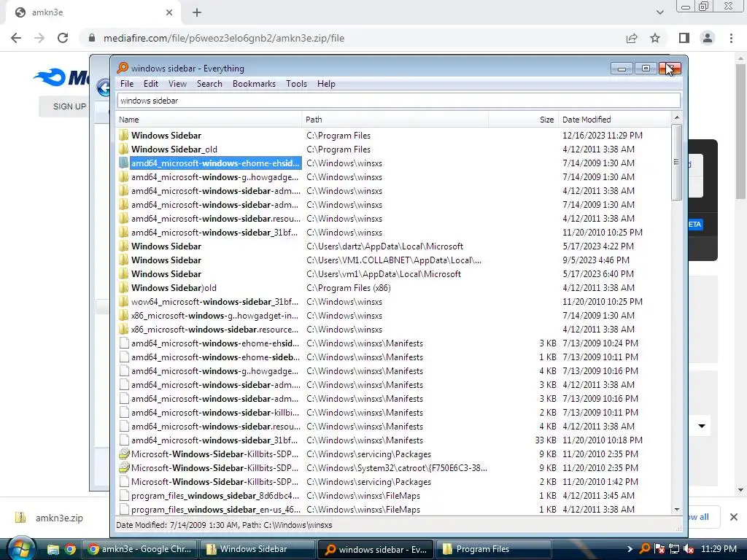Select x86_microsoft-windows-sidebar.resource folder icon

point(124,330)
